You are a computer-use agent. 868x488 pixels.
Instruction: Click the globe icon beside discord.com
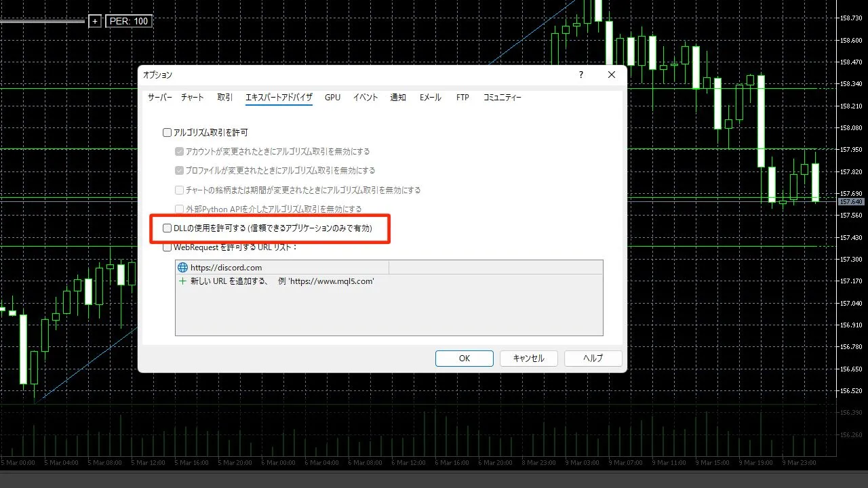182,267
